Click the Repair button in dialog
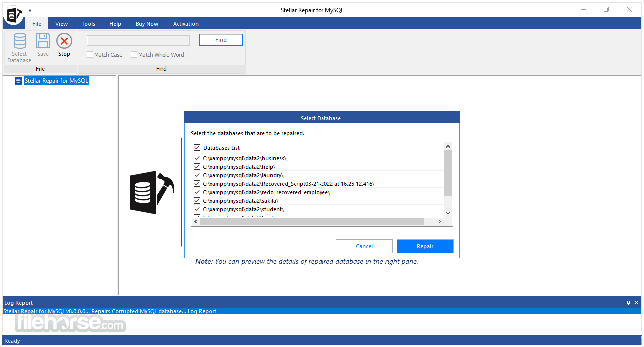Viewport: 644px width, 347px height. (425, 246)
